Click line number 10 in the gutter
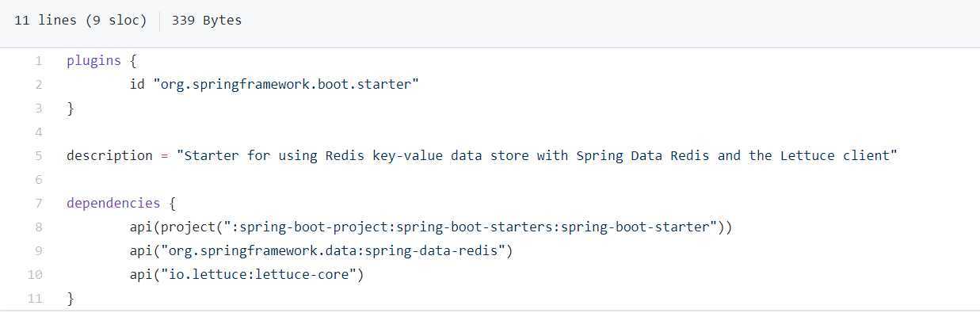980x313 pixels. pyautogui.click(x=35, y=275)
